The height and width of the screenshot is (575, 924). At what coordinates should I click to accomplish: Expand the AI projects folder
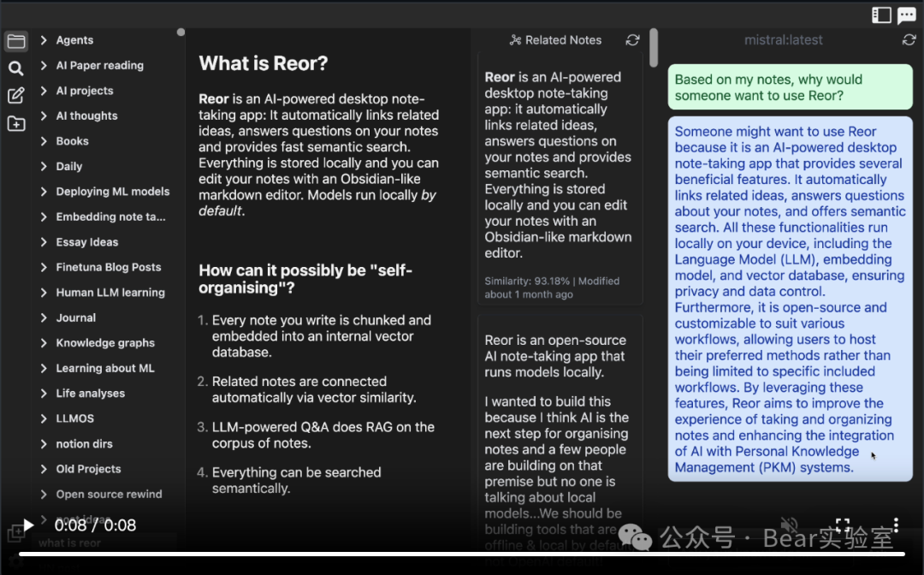[44, 91]
